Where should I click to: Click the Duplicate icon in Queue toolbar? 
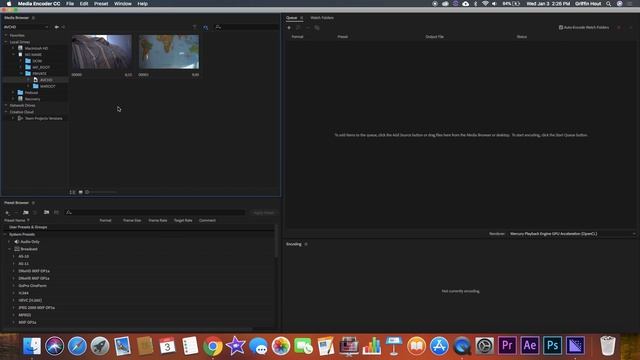pyautogui.click(x=317, y=28)
